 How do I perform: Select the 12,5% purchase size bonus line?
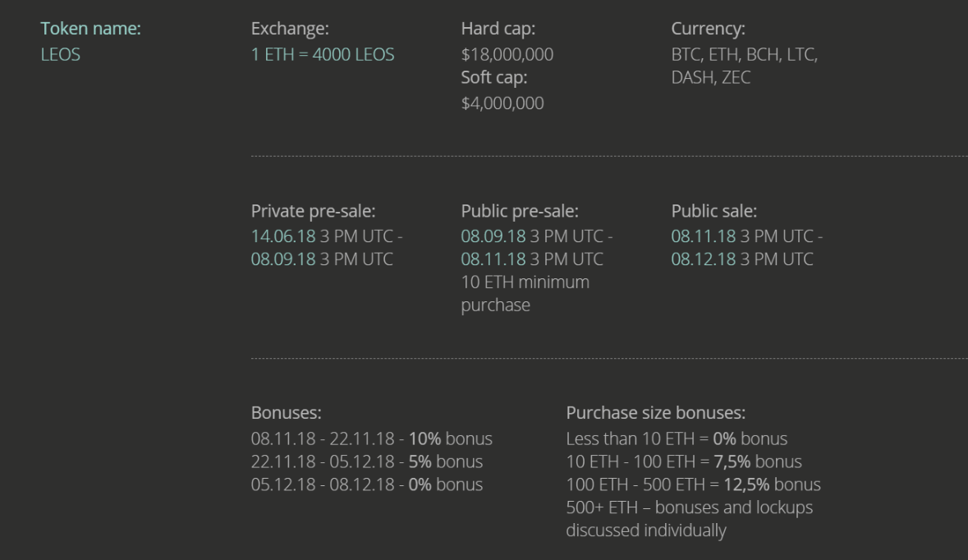click(693, 484)
